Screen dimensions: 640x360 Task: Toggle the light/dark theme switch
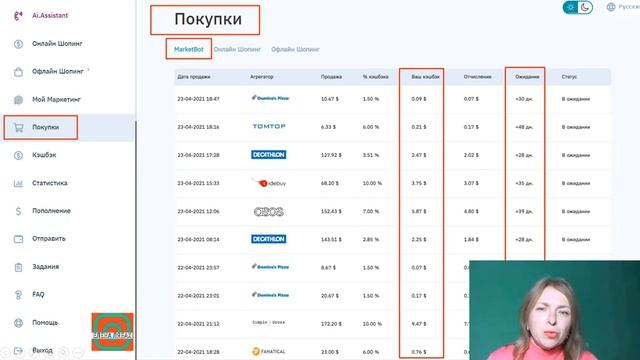click(x=578, y=7)
